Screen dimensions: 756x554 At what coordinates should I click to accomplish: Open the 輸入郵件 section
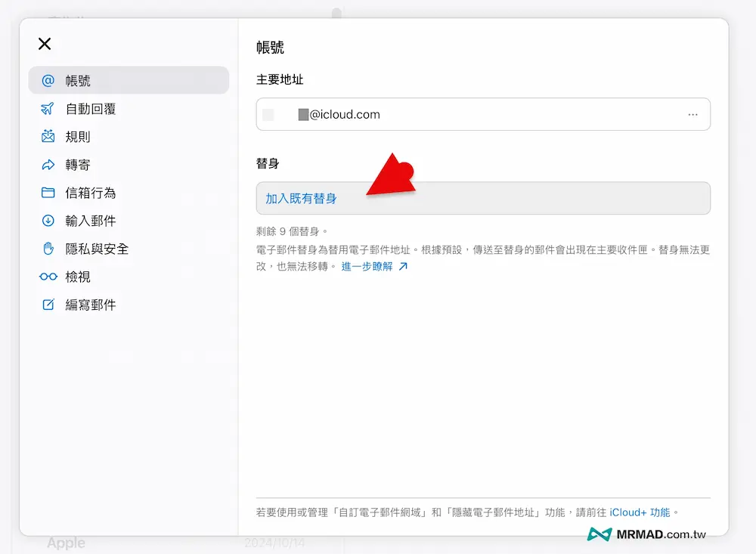click(x=129, y=221)
